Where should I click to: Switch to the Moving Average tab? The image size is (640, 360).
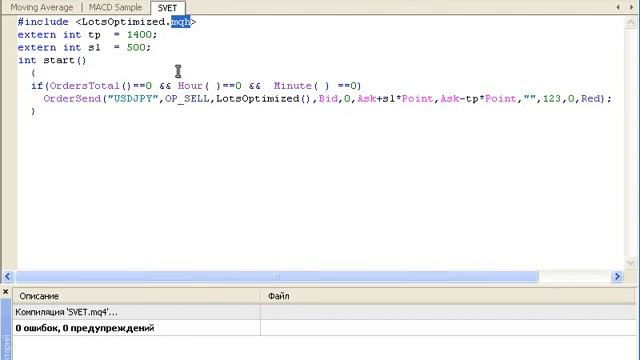42,7
